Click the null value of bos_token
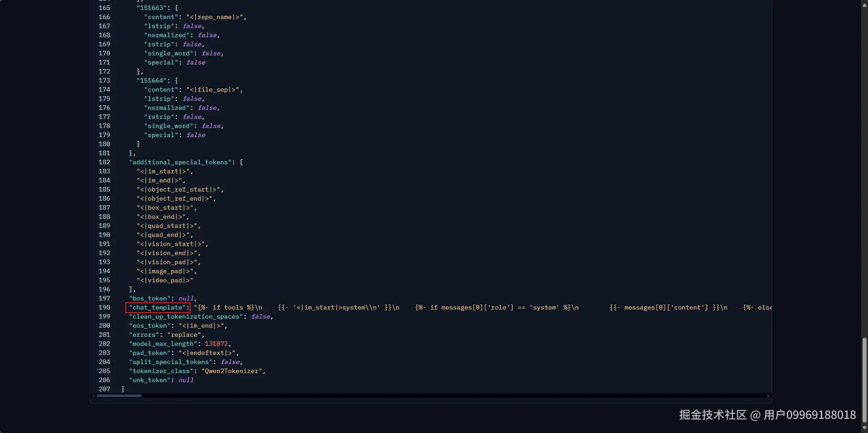 186,299
